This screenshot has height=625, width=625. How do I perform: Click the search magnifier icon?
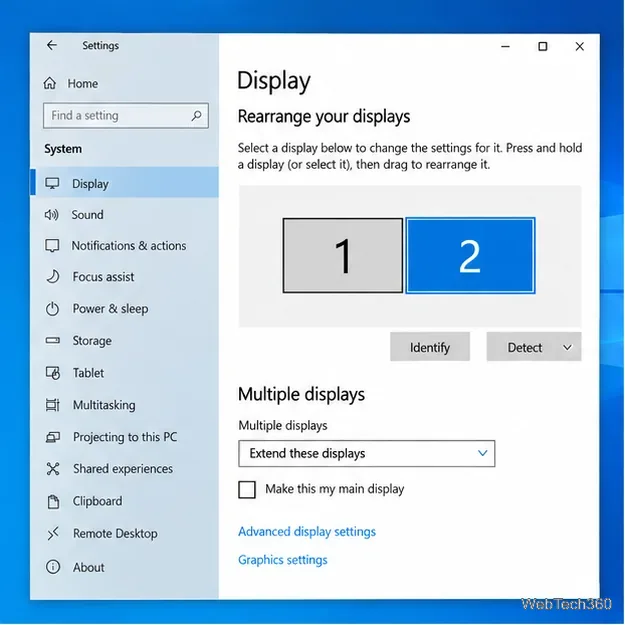196,116
